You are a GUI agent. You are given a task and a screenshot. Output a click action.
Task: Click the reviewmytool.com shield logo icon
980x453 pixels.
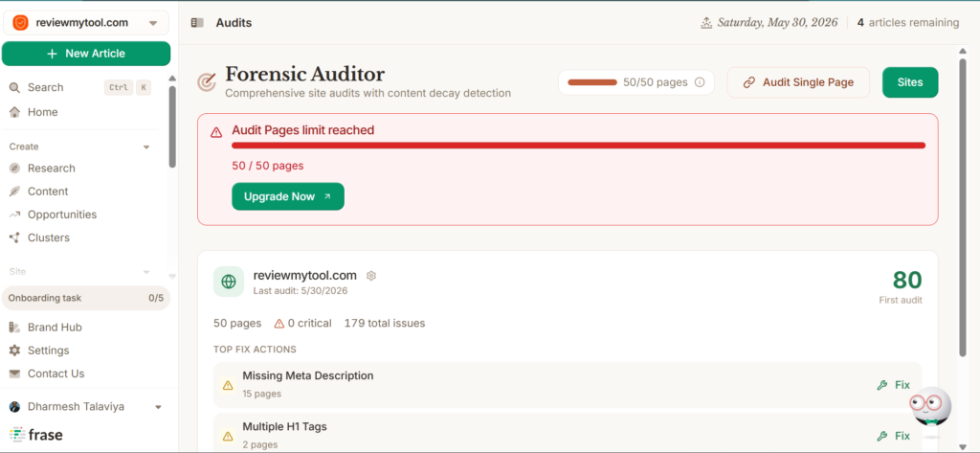pos(20,23)
